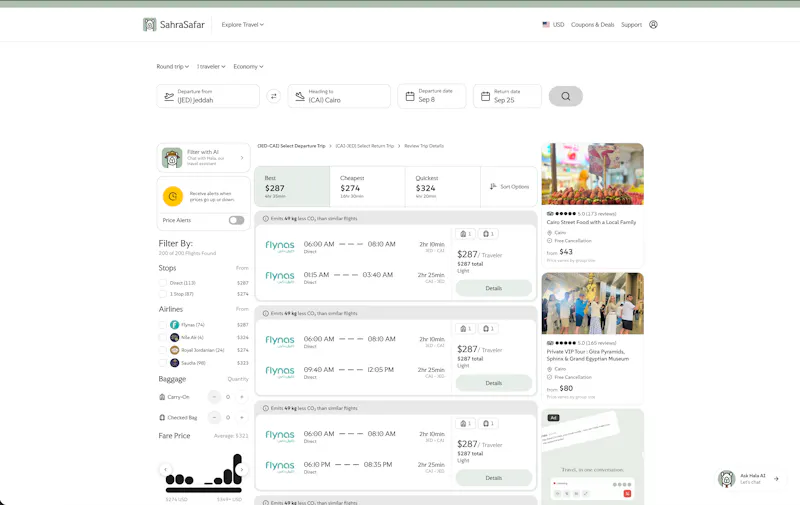This screenshot has width=800, height=505.
Task: Click the Royal Jordanian airline filter logo
Action: coord(174,350)
